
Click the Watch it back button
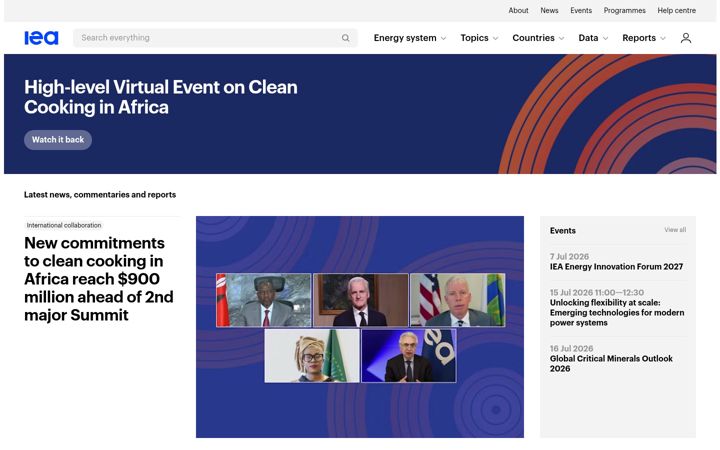coord(58,140)
